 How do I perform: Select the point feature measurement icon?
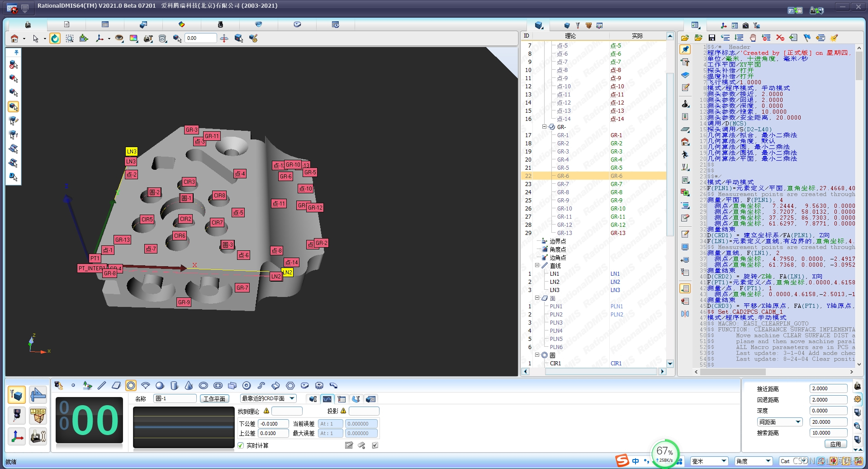coord(73,386)
